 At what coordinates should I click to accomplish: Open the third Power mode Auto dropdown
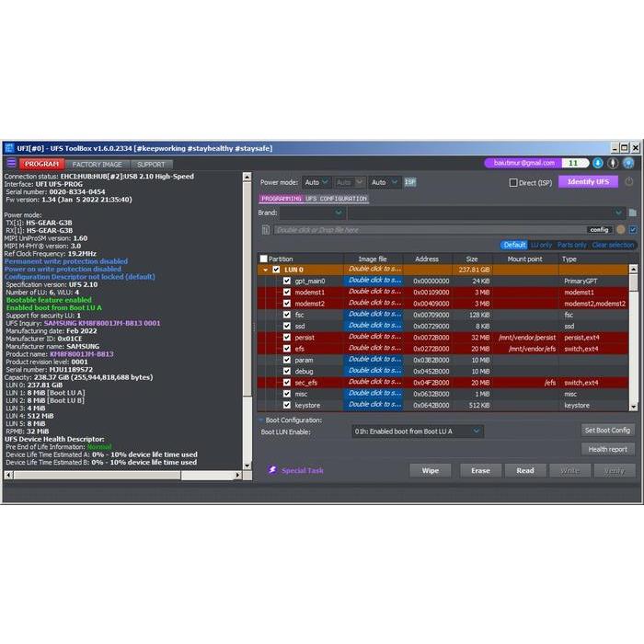pyautogui.click(x=384, y=182)
